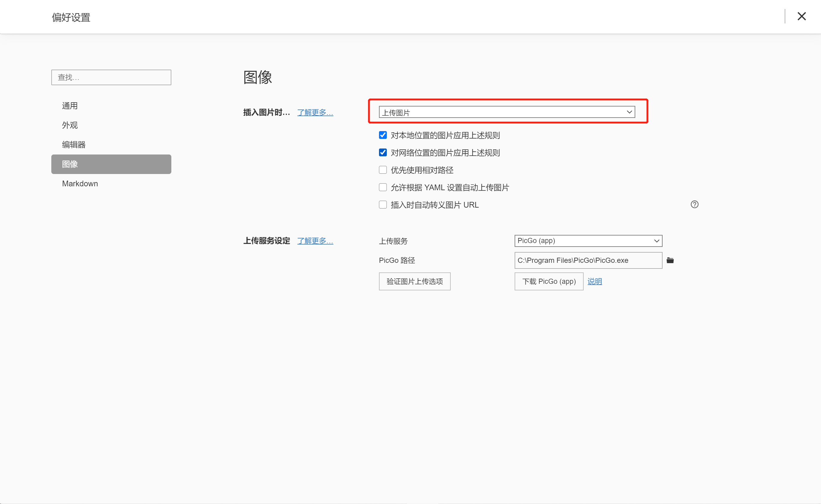Close the preferences window with X
This screenshot has width=821, height=504.
801,16
